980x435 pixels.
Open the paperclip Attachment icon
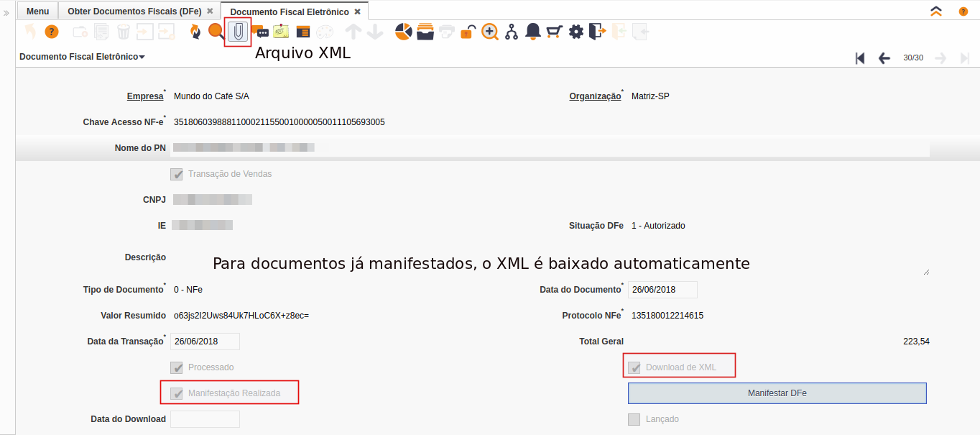pos(238,32)
